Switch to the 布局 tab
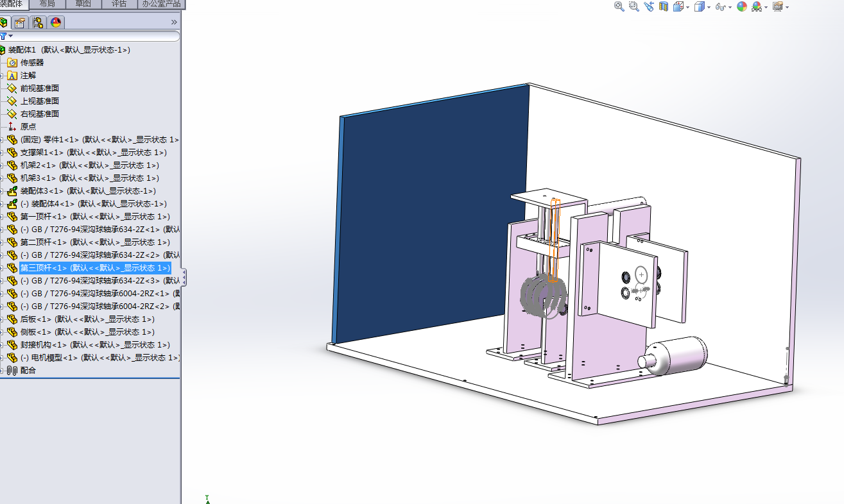 click(x=47, y=4)
